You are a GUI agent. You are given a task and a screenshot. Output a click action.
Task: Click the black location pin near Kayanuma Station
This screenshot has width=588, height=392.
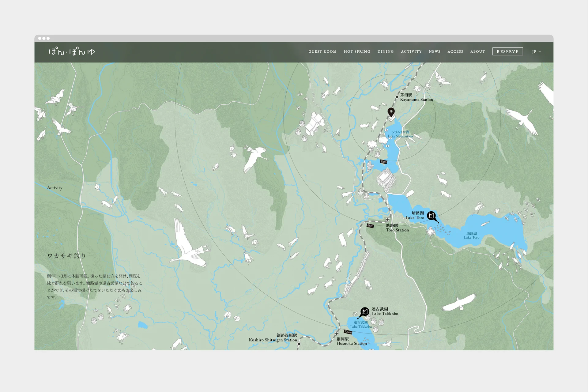click(391, 112)
